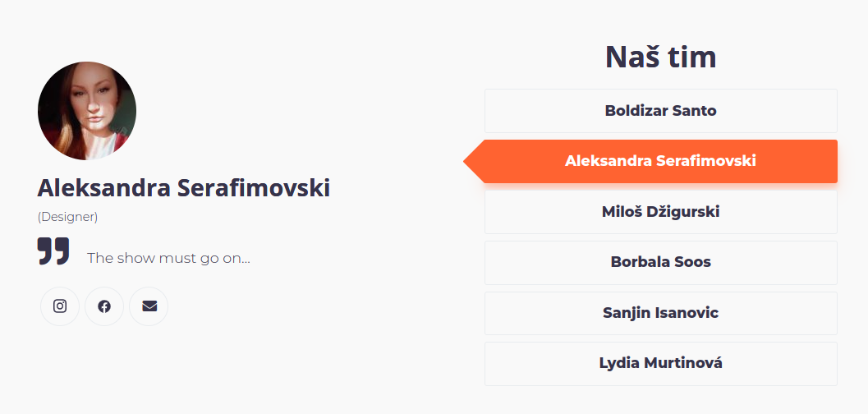This screenshot has height=414, width=868.
Task: Switch to Miloš Džigurski's profile tab
Action: pyautogui.click(x=660, y=212)
